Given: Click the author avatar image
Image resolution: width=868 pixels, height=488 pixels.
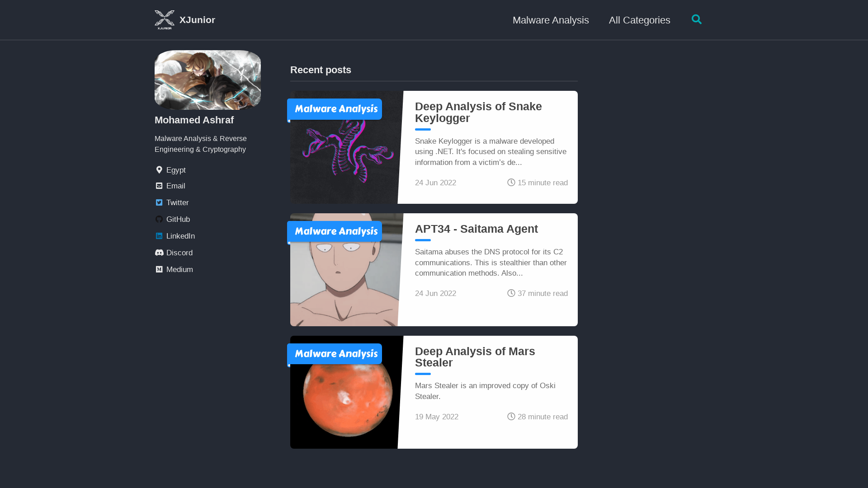Looking at the screenshot, I should [x=208, y=80].
